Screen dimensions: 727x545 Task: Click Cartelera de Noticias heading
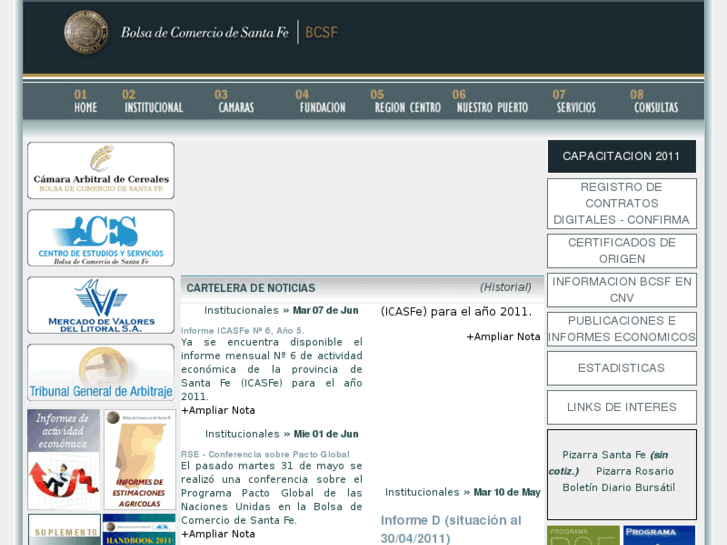[x=251, y=288]
